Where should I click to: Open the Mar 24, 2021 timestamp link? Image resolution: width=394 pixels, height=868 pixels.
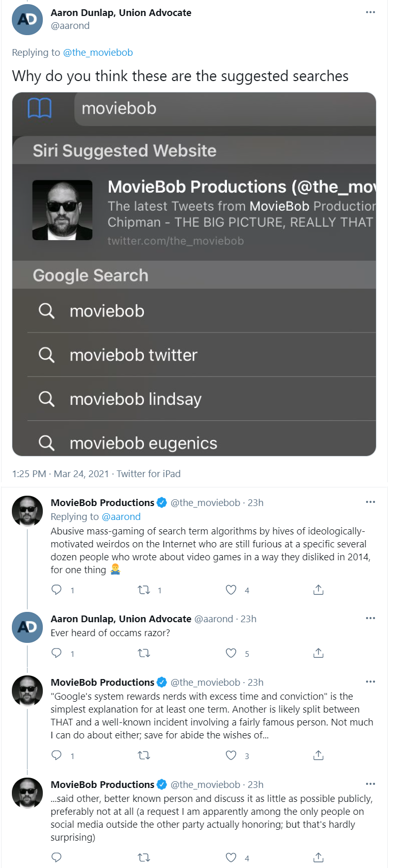(81, 474)
